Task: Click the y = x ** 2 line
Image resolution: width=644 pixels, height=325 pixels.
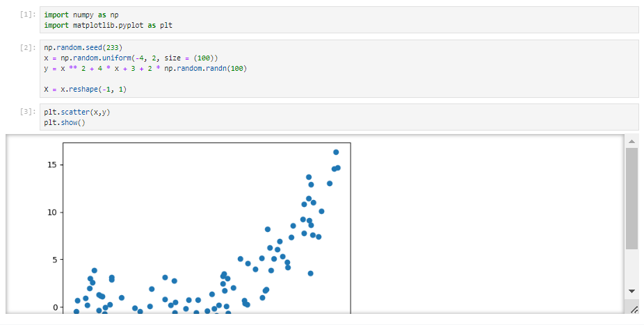Action: [145, 68]
